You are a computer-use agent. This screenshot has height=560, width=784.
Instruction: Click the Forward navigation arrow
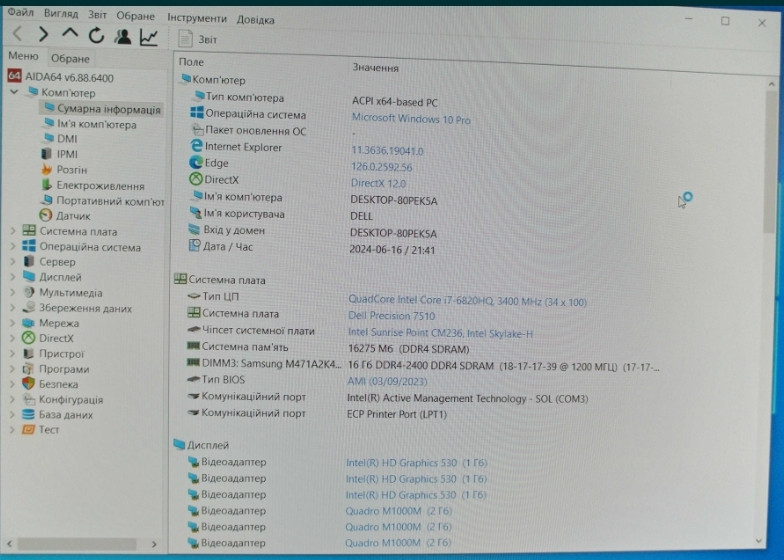(44, 34)
